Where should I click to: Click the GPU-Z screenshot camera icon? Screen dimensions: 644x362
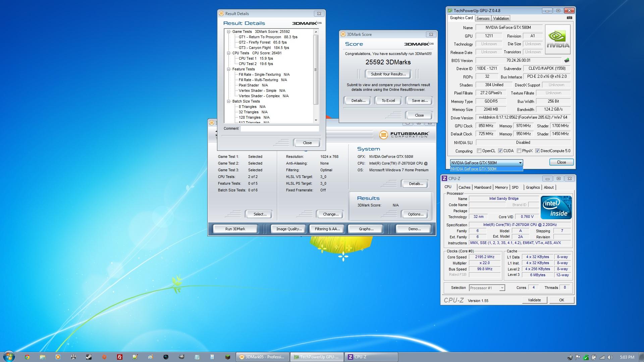tap(569, 18)
